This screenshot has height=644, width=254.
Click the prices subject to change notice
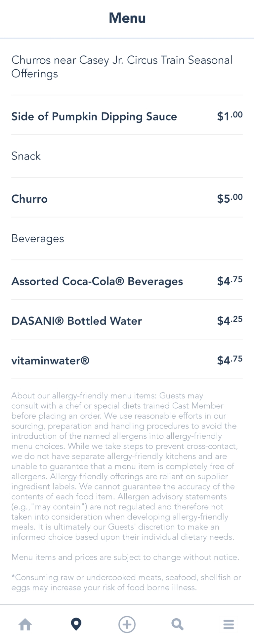(x=125, y=557)
